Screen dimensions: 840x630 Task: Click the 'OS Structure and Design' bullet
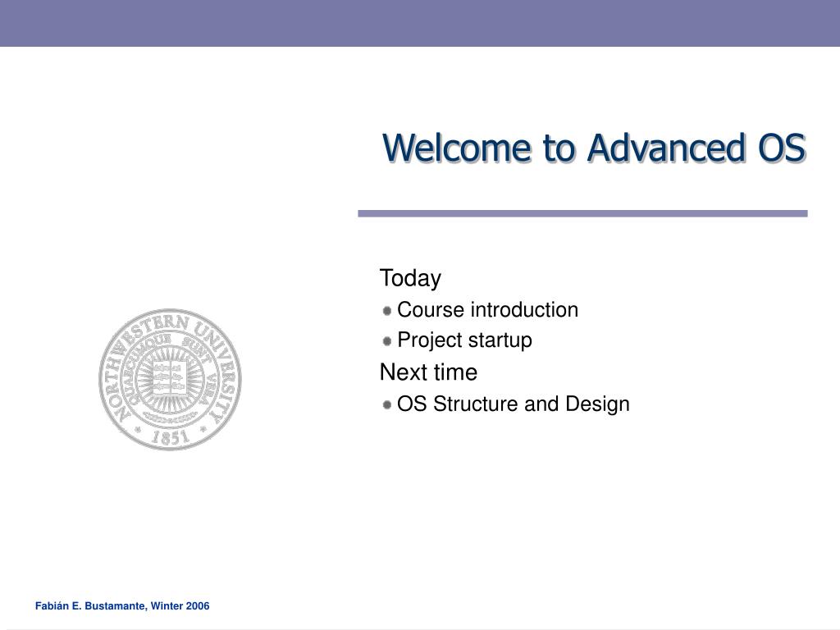point(514,404)
